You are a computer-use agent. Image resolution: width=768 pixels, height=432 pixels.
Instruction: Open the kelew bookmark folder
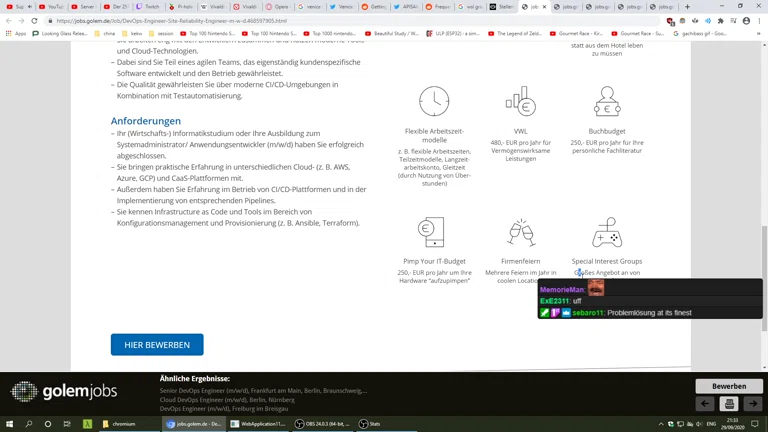[132, 34]
